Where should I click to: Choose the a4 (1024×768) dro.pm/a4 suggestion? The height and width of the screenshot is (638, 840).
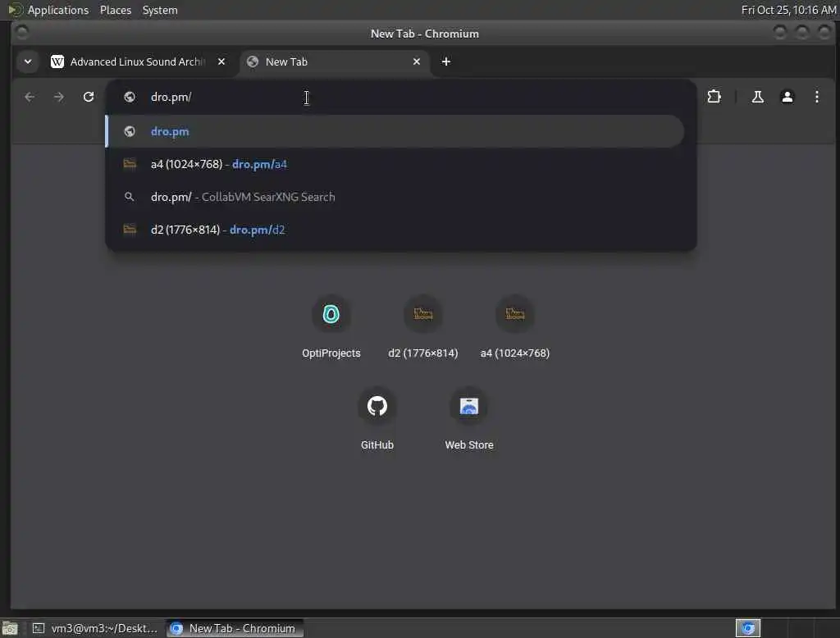[395, 164]
